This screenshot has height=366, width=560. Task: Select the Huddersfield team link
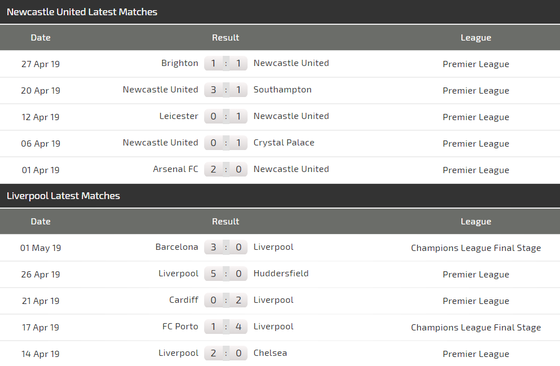281,274
